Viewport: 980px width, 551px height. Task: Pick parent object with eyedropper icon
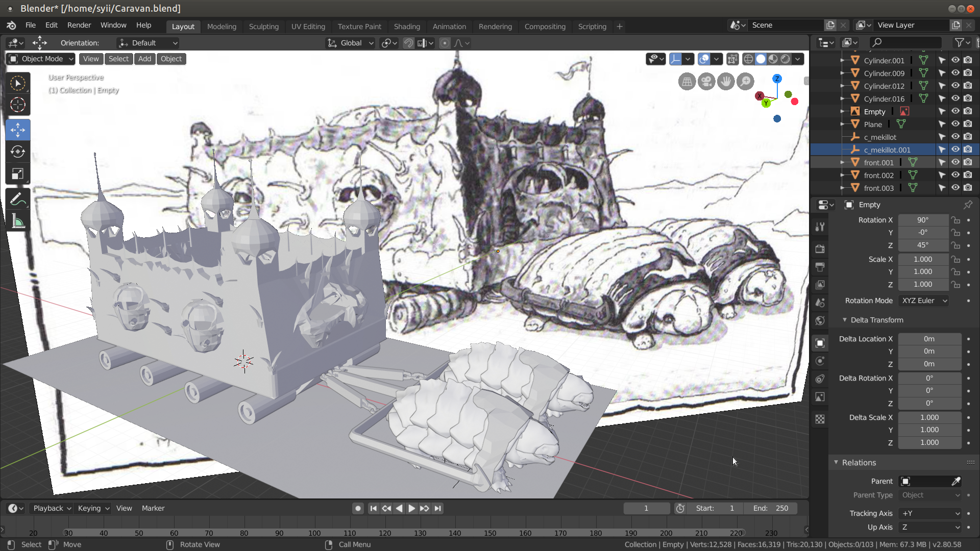[956, 481]
